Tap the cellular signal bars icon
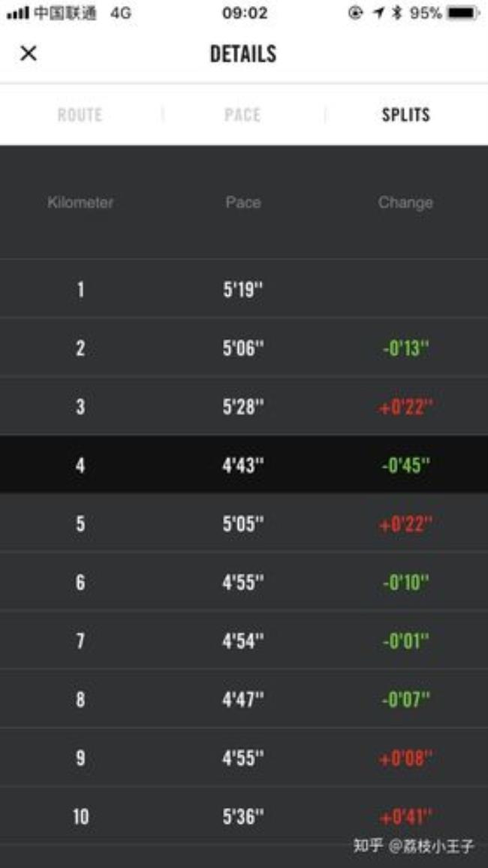Image resolution: width=488 pixels, height=868 pixels. (17, 13)
